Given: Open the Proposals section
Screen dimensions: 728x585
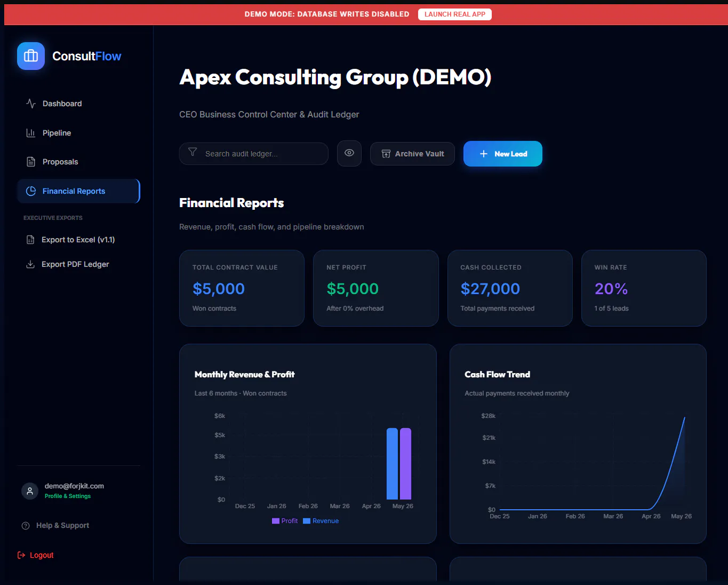Looking at the screenshot, I should 79,162.
